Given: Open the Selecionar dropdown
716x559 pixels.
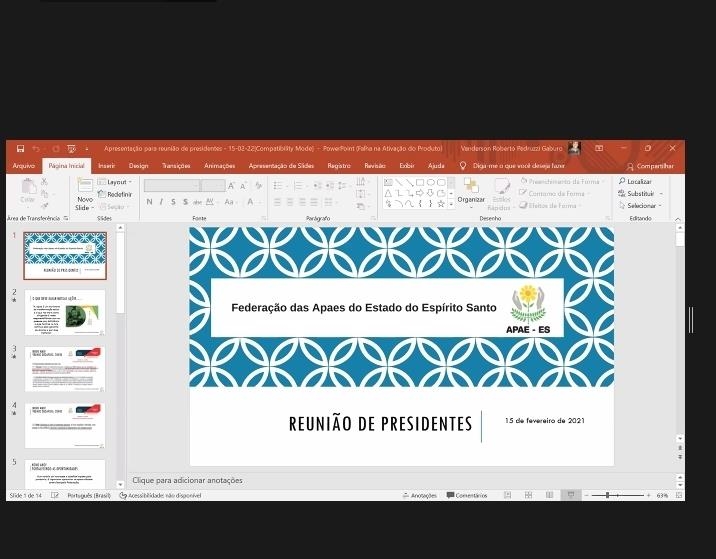Looking at the screenshot, I should point(640,206).
